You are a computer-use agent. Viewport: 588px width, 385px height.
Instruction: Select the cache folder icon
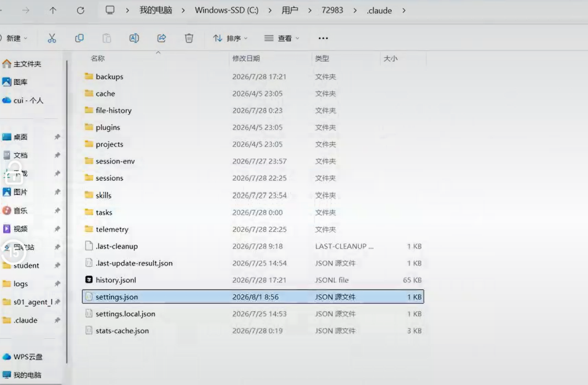(x=89, y=93)
